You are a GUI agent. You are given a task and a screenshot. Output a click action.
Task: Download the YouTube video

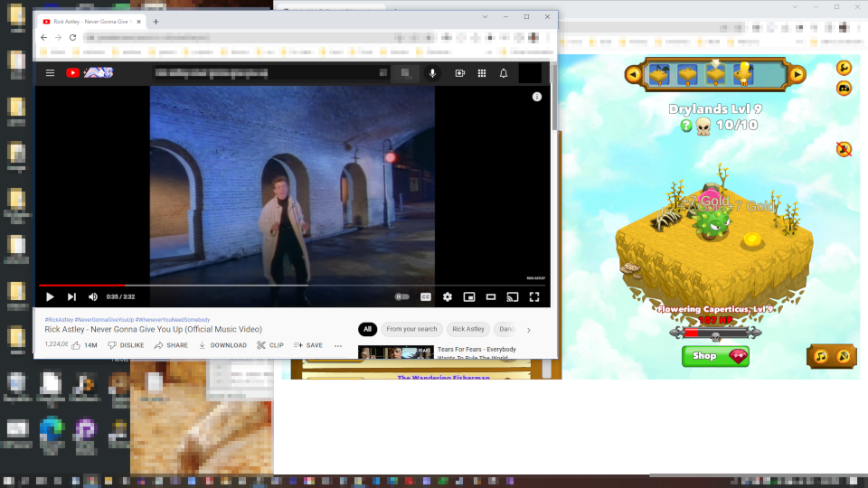[x=222, y=345]
